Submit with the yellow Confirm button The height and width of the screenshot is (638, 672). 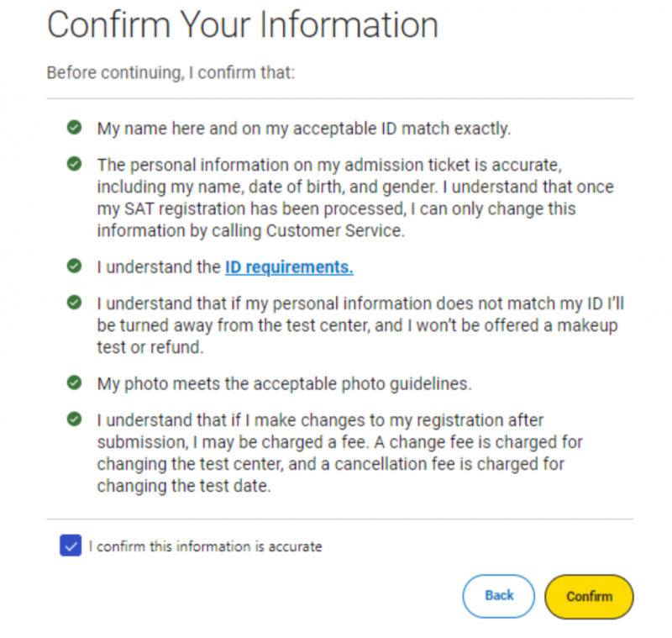tap(589, 597)
